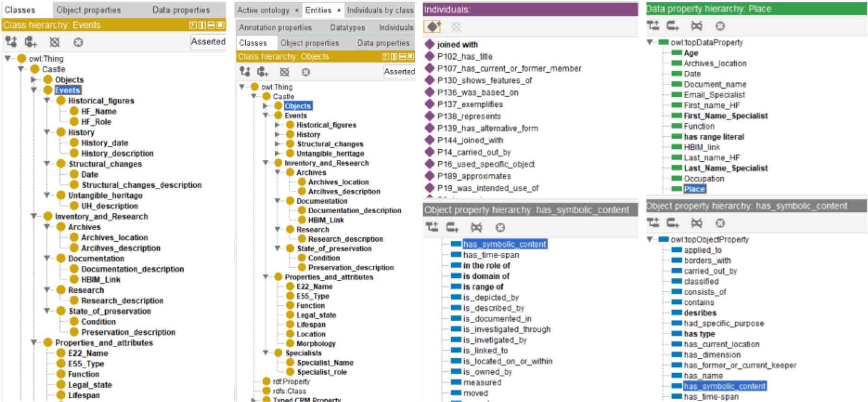Collapse the owl:topDataProperty tree node
The width and height of the screenshot is (868, 402).
tap(650, 42)
